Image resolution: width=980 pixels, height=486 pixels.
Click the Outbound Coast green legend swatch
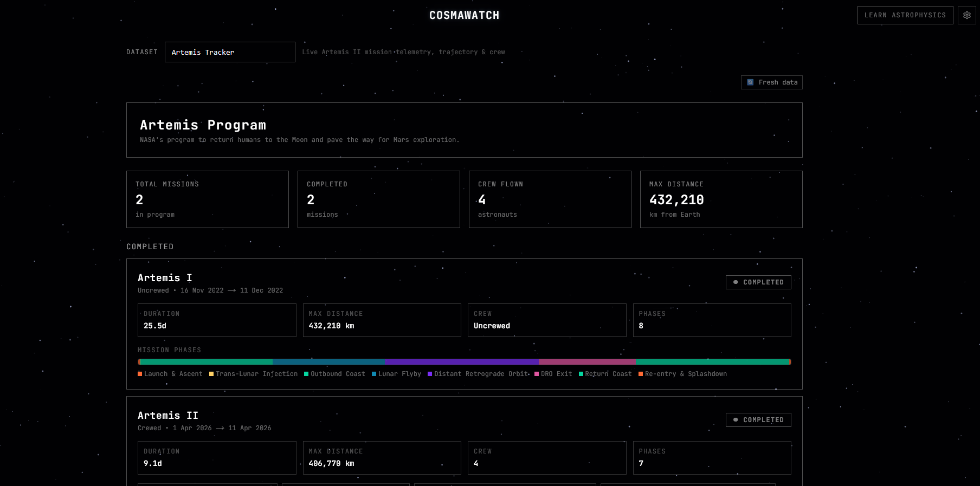306,374
